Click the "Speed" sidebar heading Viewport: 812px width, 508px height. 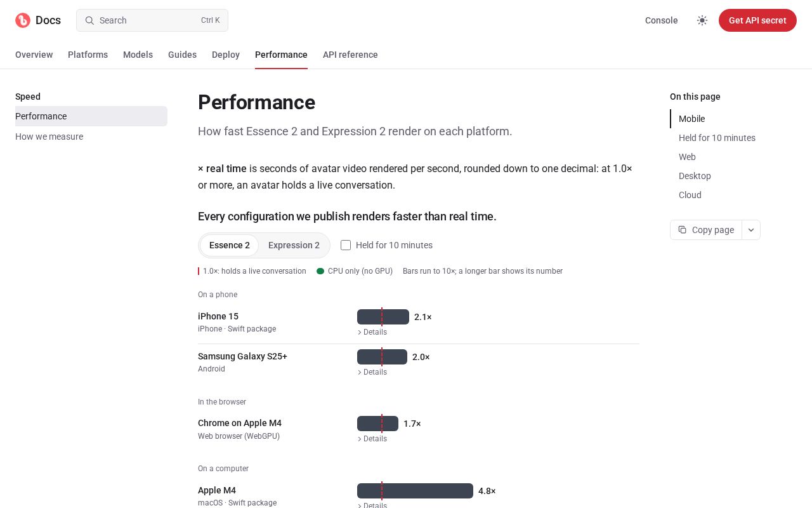28,97
